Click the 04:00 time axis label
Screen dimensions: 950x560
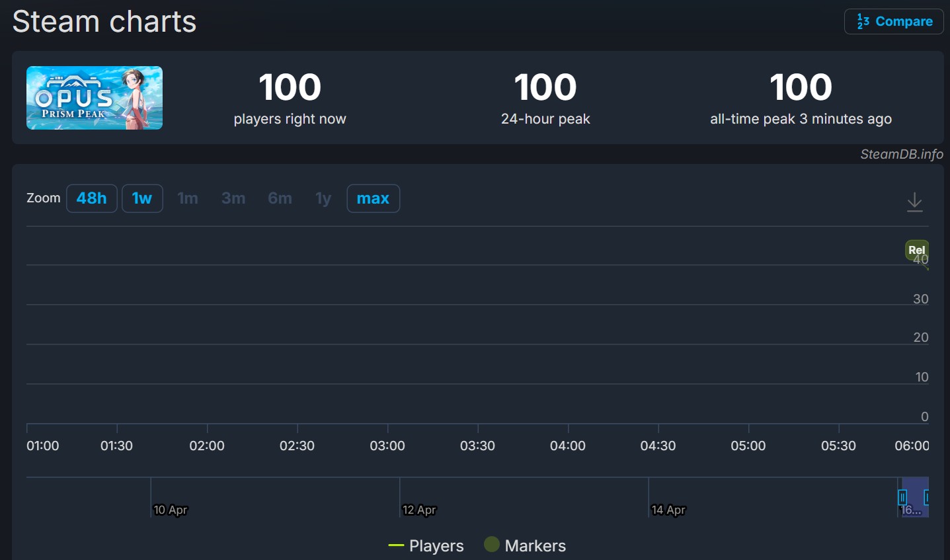(568, 446)
